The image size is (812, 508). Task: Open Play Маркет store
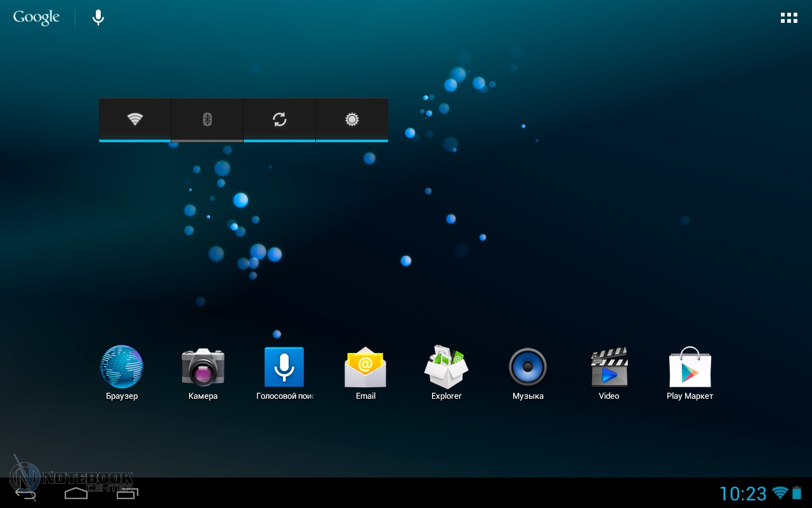(x=690, y=367)
